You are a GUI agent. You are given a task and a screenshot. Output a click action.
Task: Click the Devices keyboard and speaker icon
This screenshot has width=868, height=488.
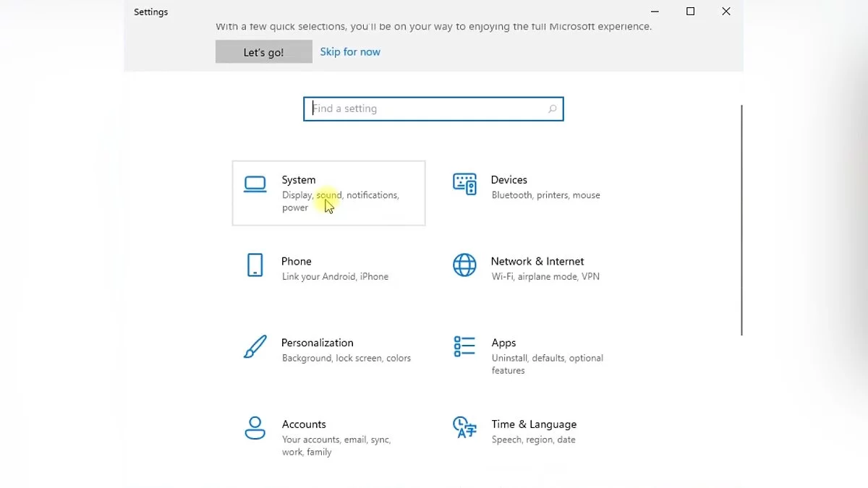pos(464,184)
